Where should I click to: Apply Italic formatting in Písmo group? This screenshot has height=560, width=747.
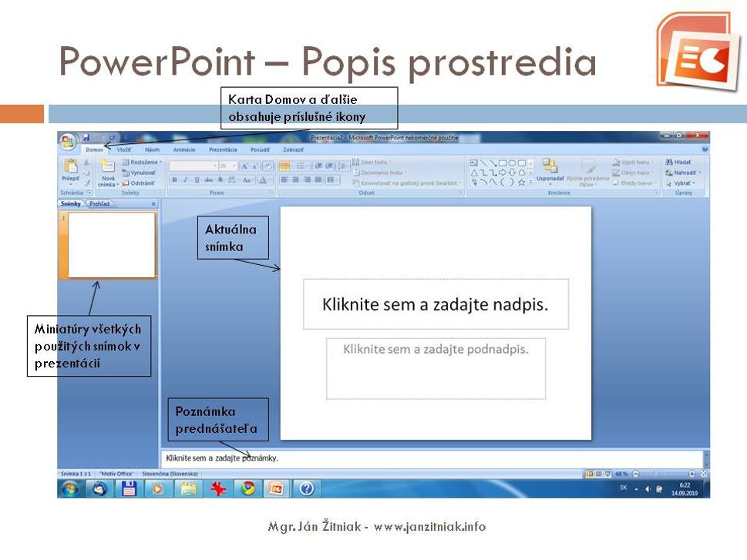[185, 180]
